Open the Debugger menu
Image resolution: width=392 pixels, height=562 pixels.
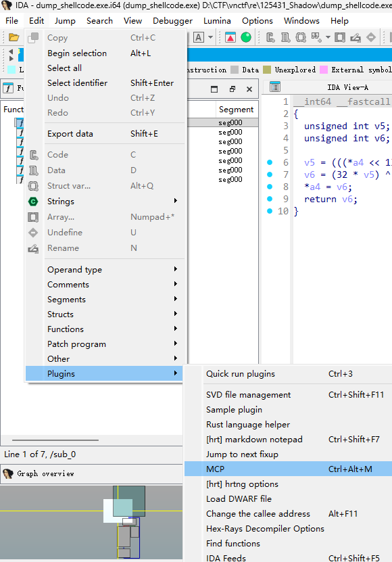point(172,21)
